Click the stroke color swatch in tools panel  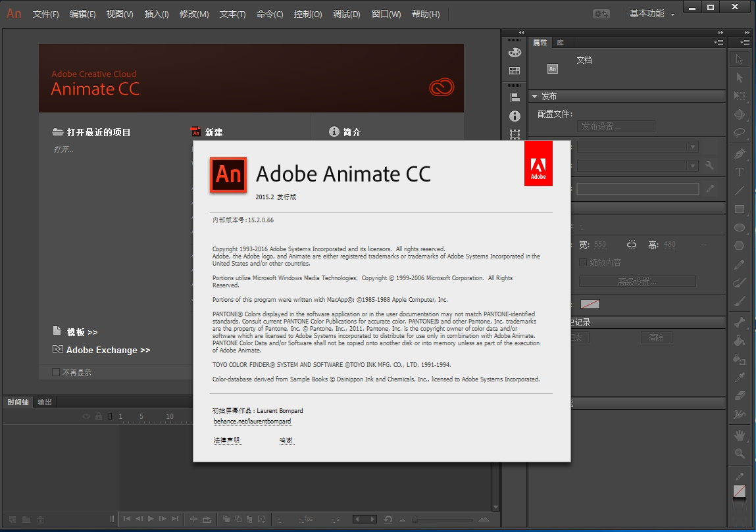click(739, 491)
